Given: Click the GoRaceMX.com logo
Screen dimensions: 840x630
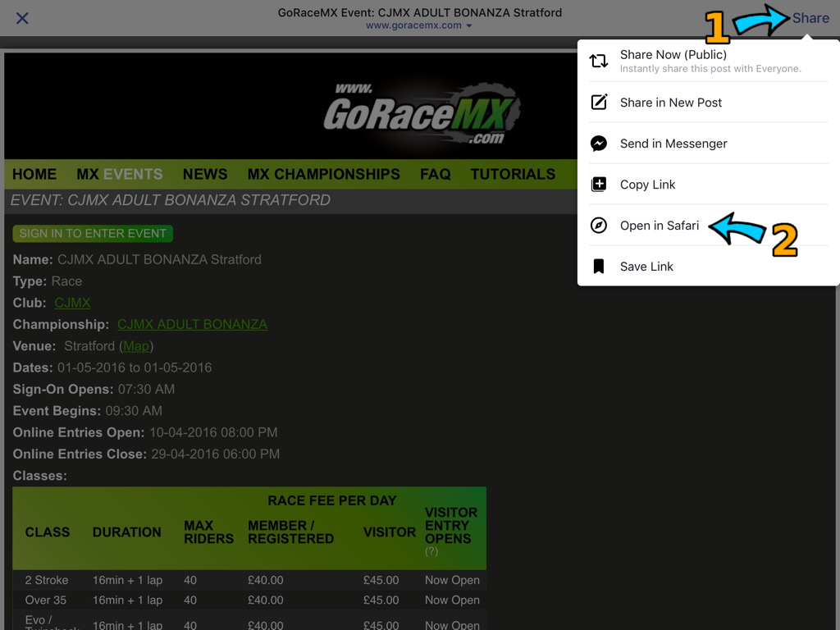Looking at the screenshot, I should pyautogui.click(x=421, y=113).
